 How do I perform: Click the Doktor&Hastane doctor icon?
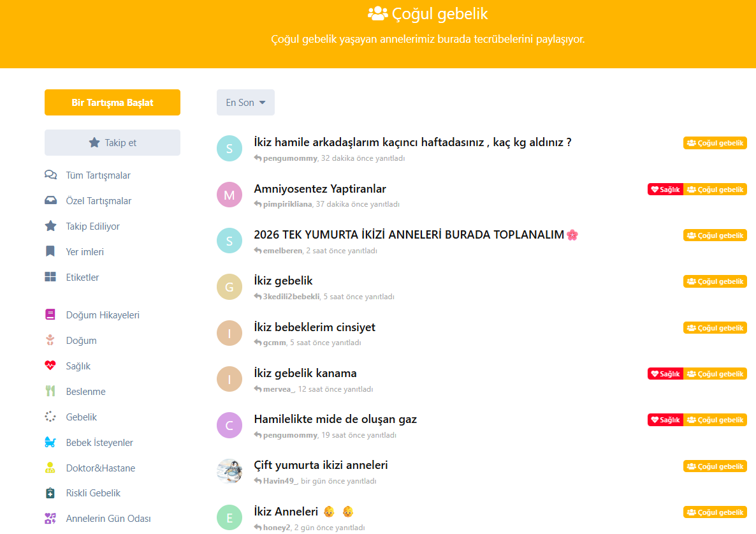[x=50, y=468]
